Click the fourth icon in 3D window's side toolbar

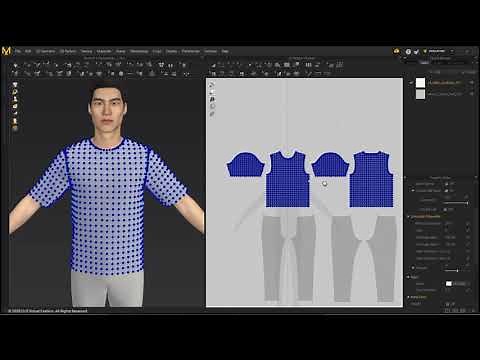click(x=15, y=106)
